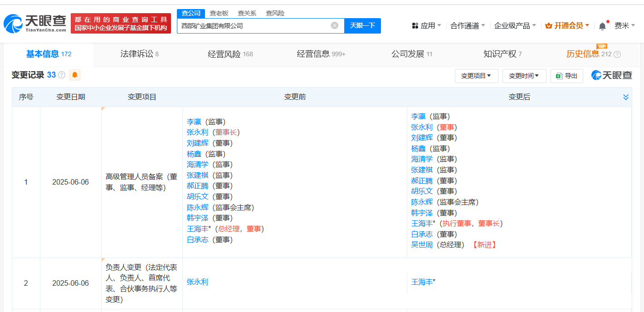Click the 序号 column header
The width and height of the screenshot is (644, 312).
tap(26, 97)
